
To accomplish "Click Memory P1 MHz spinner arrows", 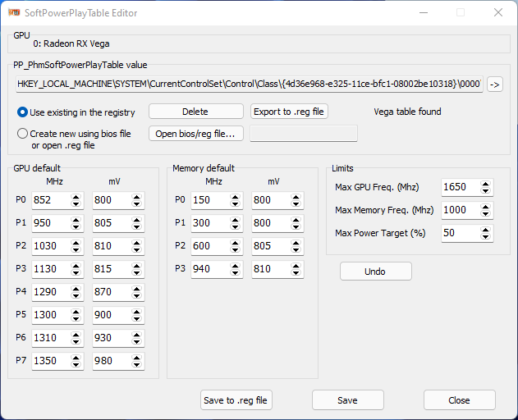I will [x=236, y=223].
